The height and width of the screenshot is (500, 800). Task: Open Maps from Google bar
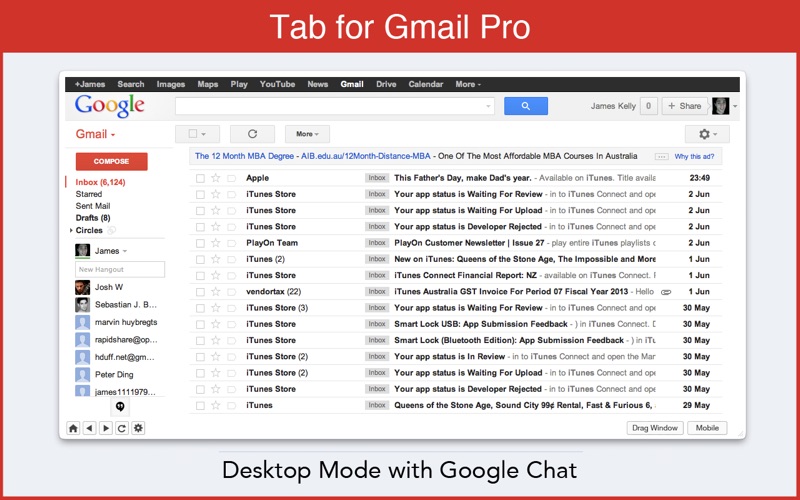tap(208, 84)
